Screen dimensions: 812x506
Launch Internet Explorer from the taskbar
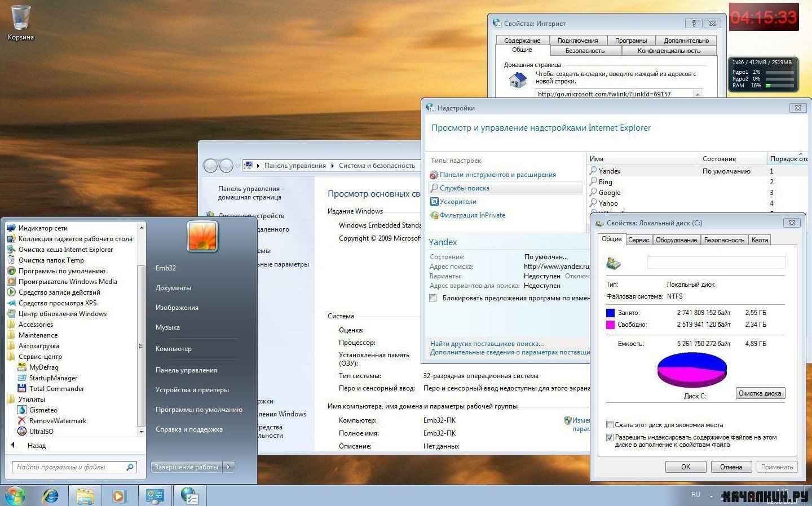click(51, 496)
